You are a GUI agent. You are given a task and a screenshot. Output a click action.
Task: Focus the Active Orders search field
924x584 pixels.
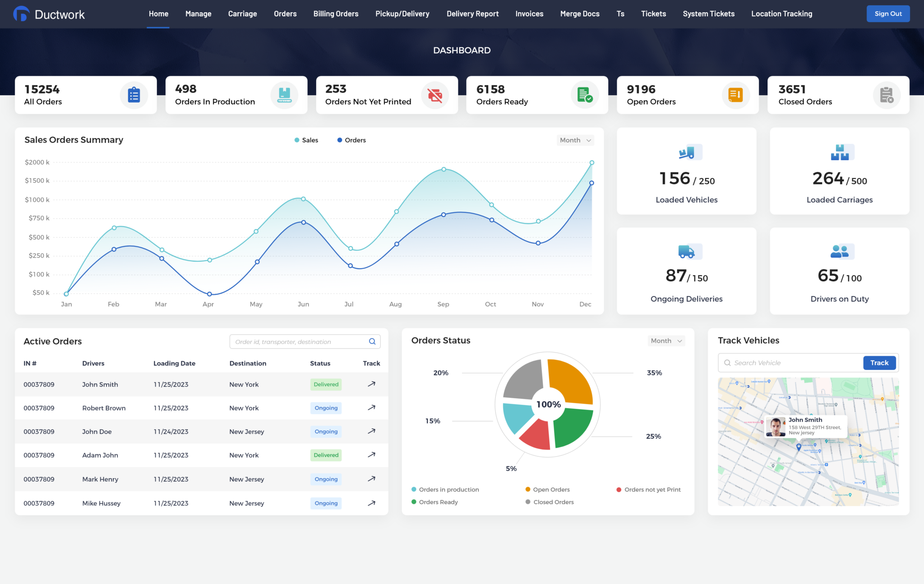coord(305,342)
